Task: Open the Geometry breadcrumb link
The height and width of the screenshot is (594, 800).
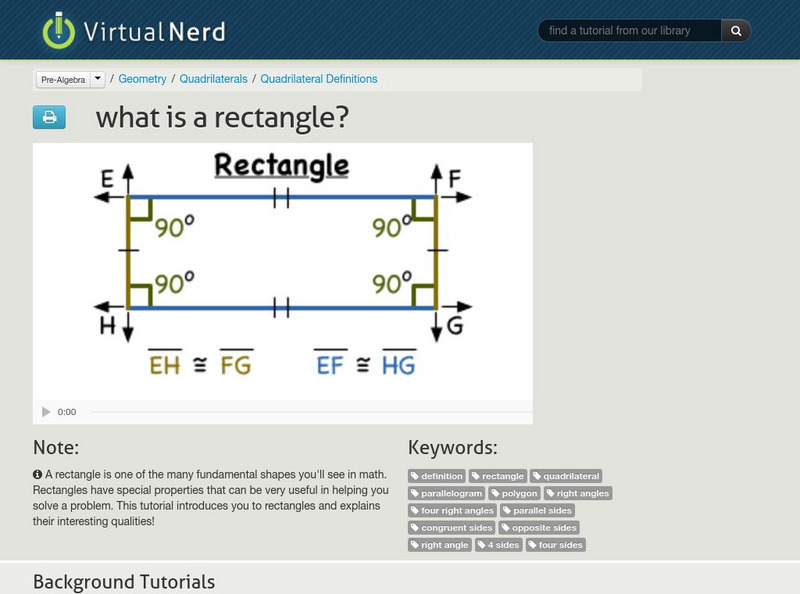Action: click(x=142, y=77)
